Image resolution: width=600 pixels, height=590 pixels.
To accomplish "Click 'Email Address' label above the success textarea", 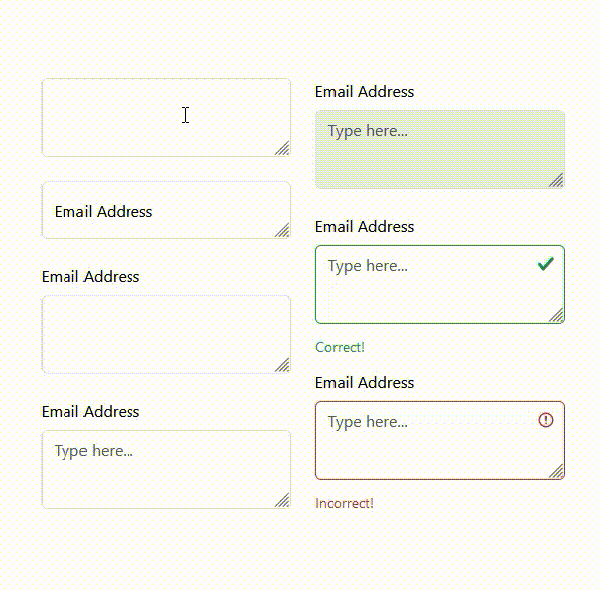I will point(364,226).
